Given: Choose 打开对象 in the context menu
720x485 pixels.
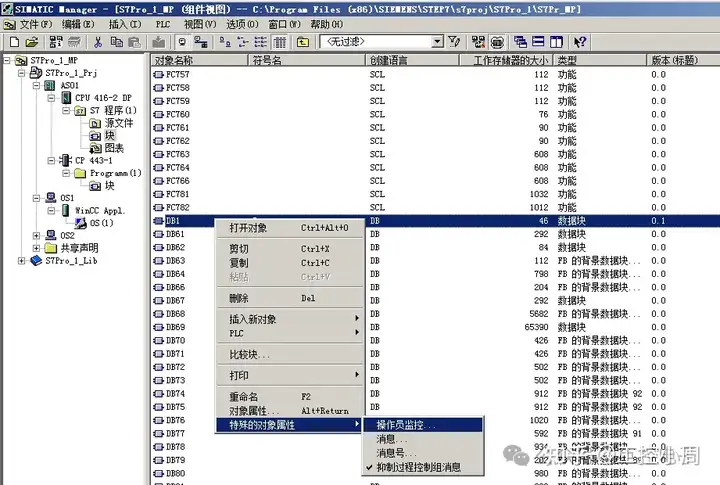Looking at the screenshot, I should click(x=289, y=228).
